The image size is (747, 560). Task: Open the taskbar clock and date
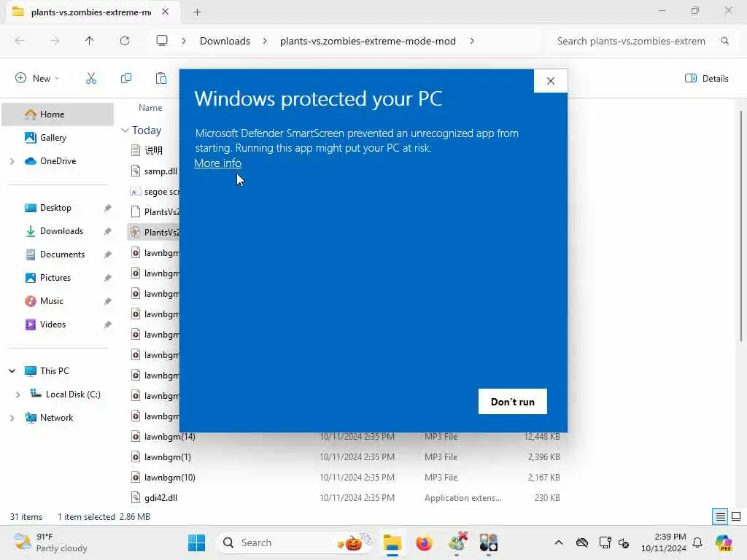coord(664,542)
